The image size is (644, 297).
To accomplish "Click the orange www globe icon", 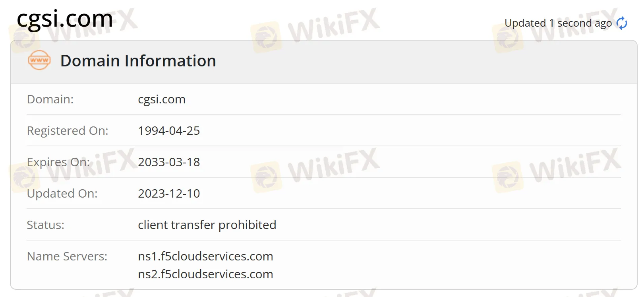I will 39,60.
